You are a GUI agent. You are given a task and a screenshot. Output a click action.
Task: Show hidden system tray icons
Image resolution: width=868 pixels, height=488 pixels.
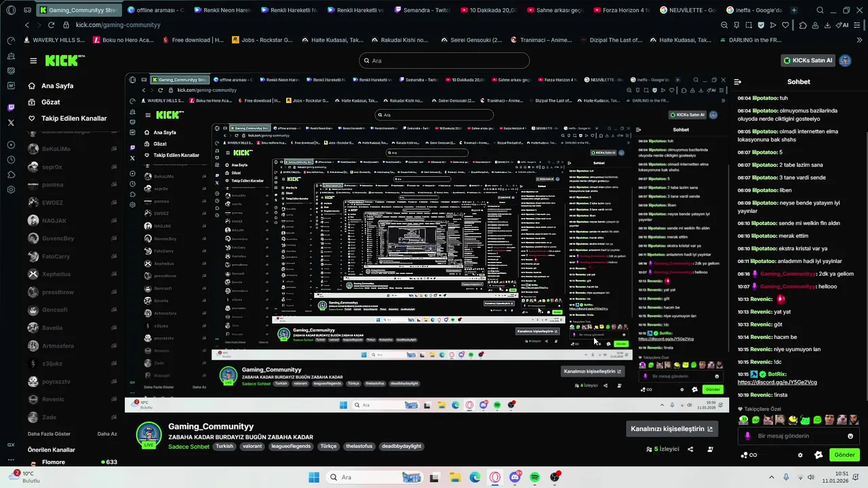pos(771,477)
